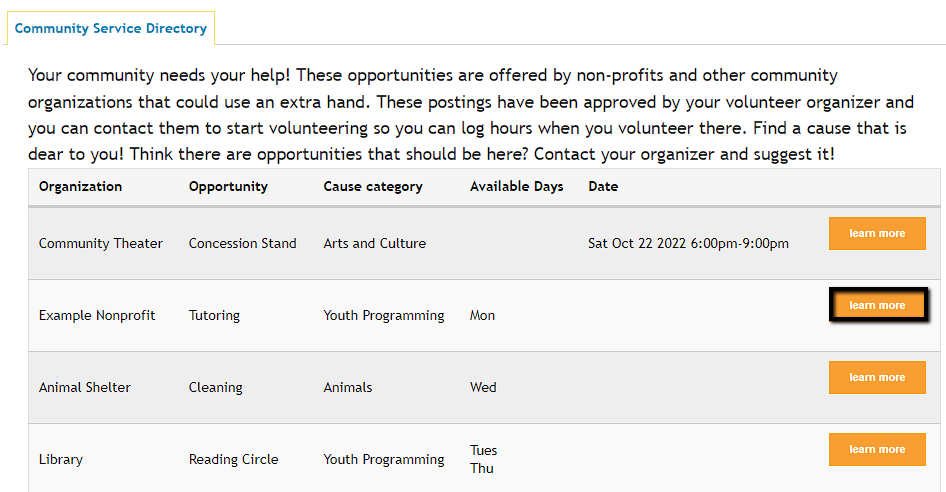The image size is (946, 492).
Task: Click the Date column header
Action: [x=603, y=187]
